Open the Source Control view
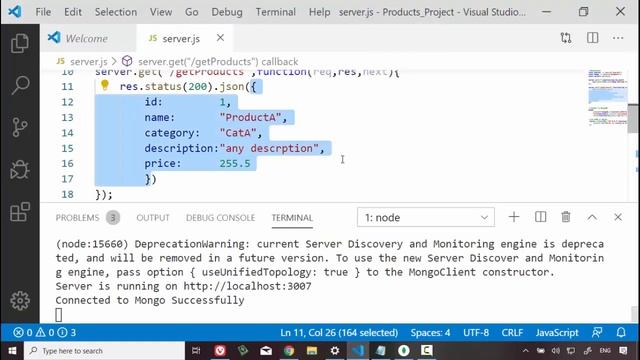 (20, 127)
